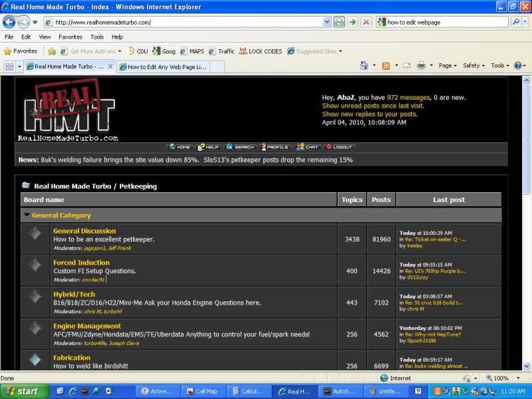Click the page vertical scrollbar thumb
Image resolution: width=532 pixels, height=399 pixels.
click(x=527, y=140)
